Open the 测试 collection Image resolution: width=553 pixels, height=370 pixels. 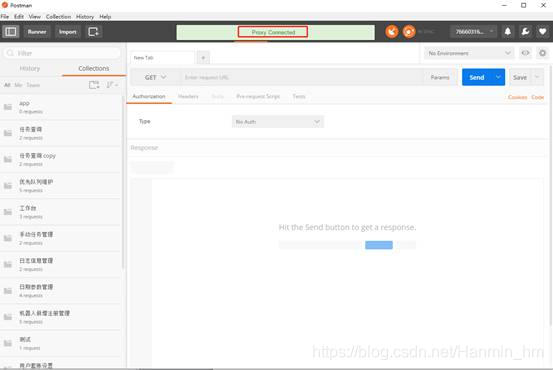click(x=61, y=344)
